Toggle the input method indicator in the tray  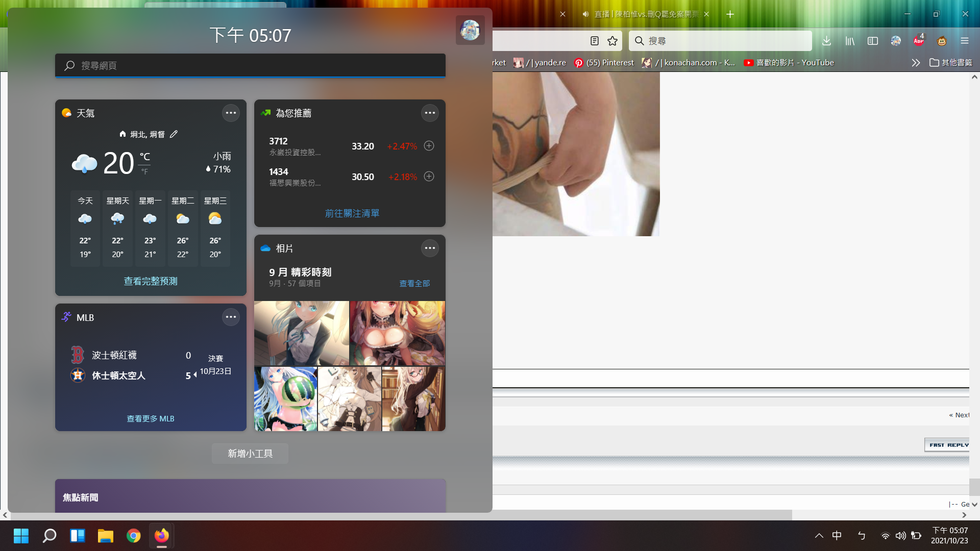click(837, 536)
